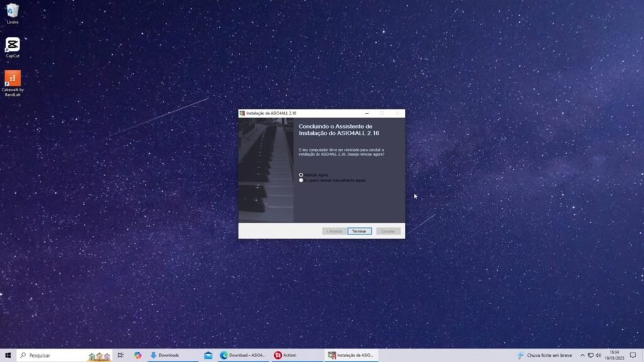
Task: Switch to the Action! recorder taskbar item
Action: pos(297,356)
